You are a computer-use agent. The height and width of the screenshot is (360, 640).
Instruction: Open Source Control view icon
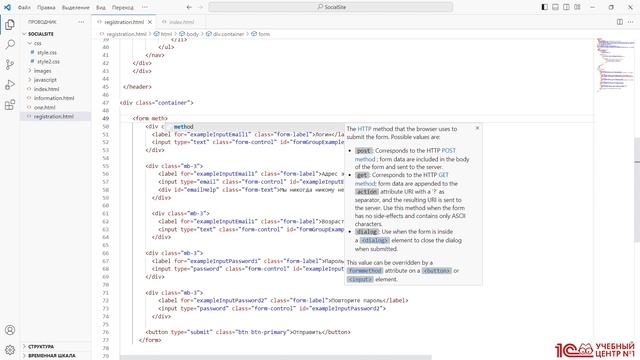(10, 64)
